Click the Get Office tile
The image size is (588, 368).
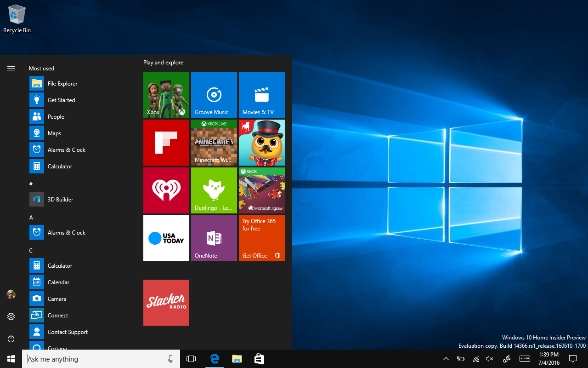(x=262, y=238)
